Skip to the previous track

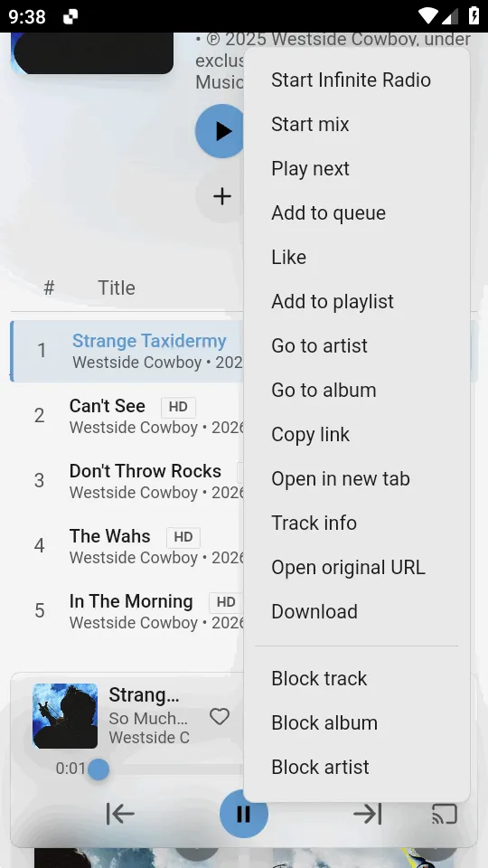120,814
